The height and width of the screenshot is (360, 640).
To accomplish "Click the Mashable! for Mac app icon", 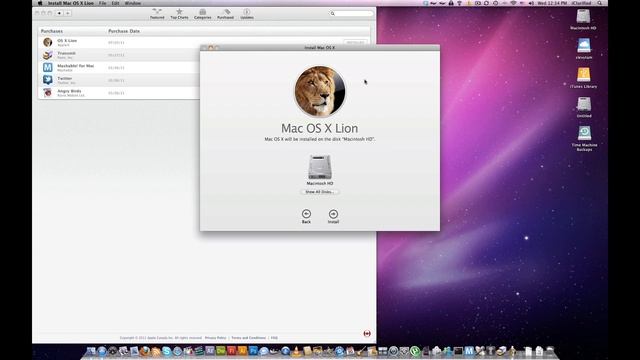I will coord(48,67).
